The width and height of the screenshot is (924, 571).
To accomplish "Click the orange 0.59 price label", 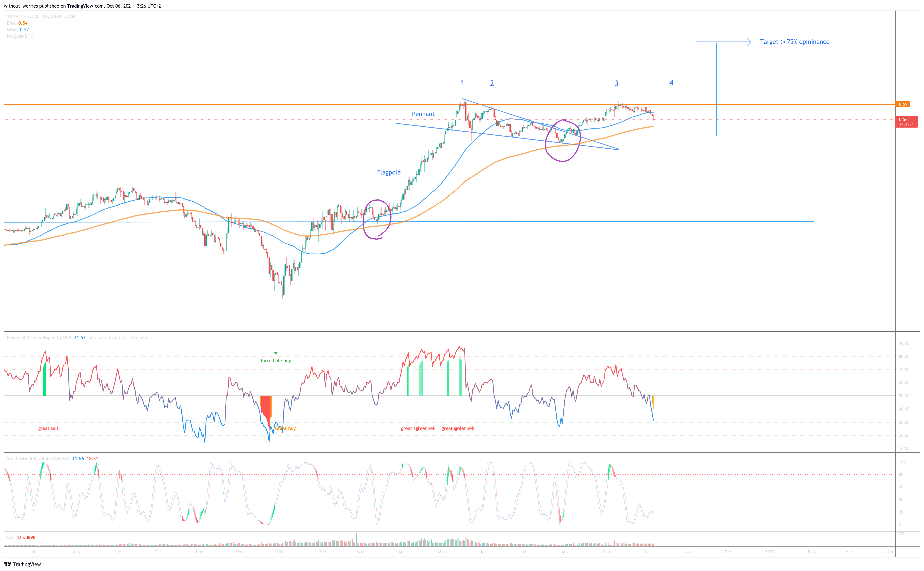I will click(x=902, y=104).
